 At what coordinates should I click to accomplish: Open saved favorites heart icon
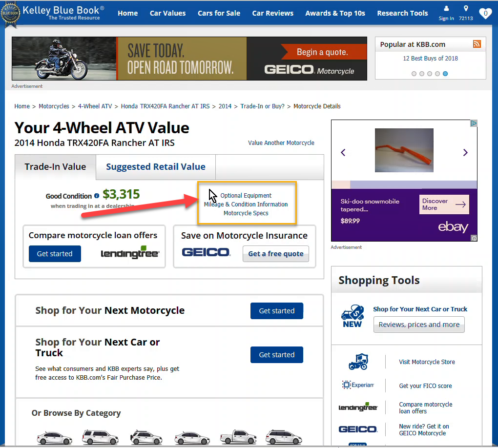(485, 13)
